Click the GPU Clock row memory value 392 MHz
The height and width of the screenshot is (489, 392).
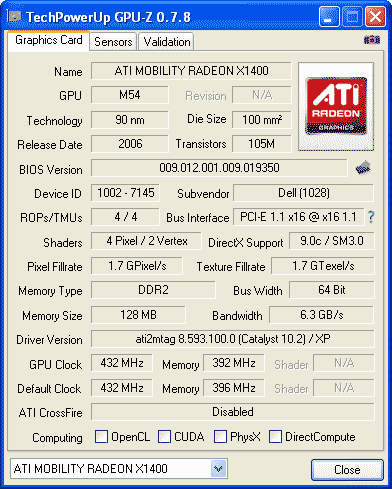tap(234, 363)
